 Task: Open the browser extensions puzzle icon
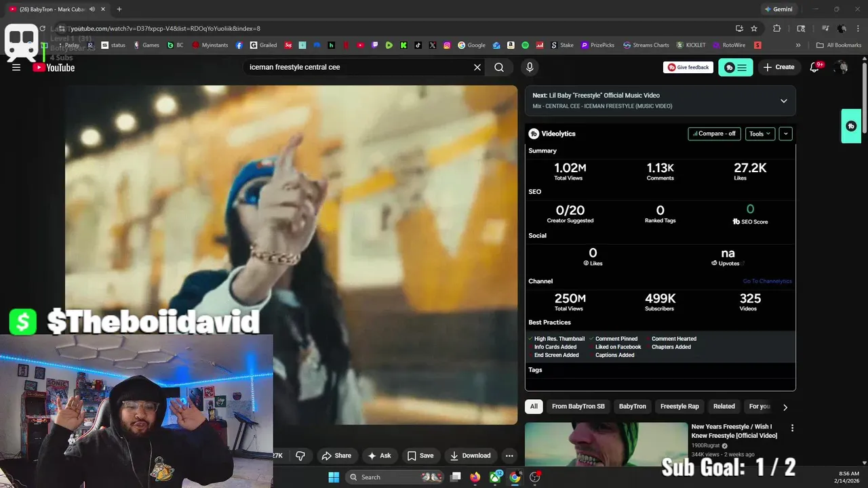777,28
